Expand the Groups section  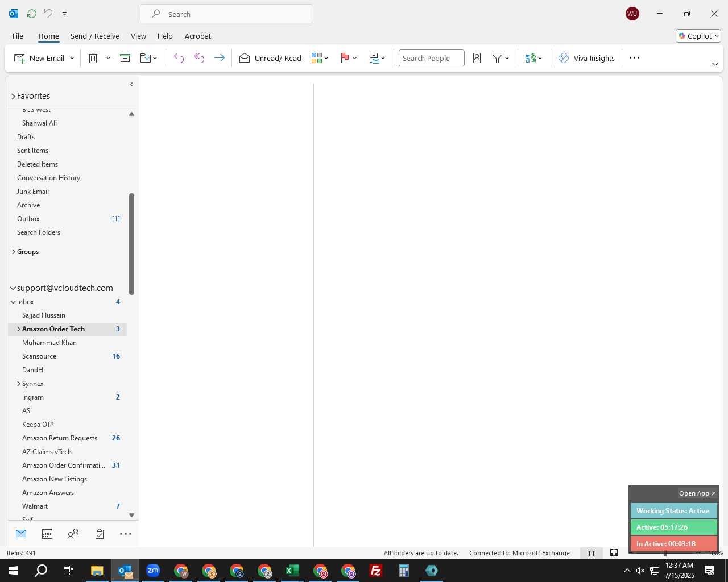point(13,252)
